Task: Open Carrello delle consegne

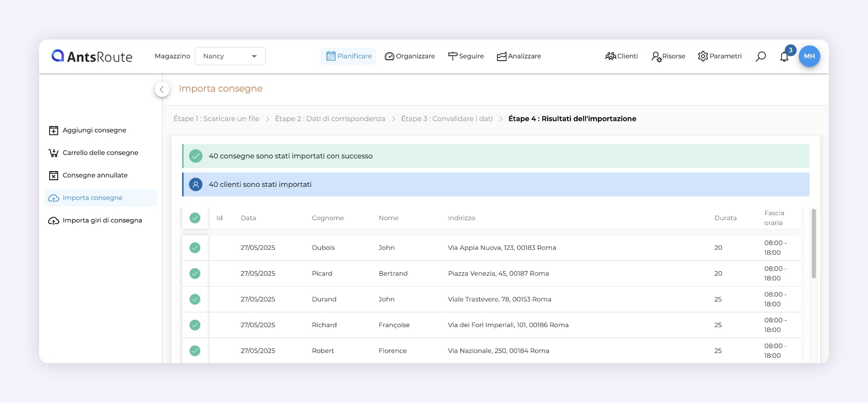Action: pyautogui.click(x=100, y=153)
